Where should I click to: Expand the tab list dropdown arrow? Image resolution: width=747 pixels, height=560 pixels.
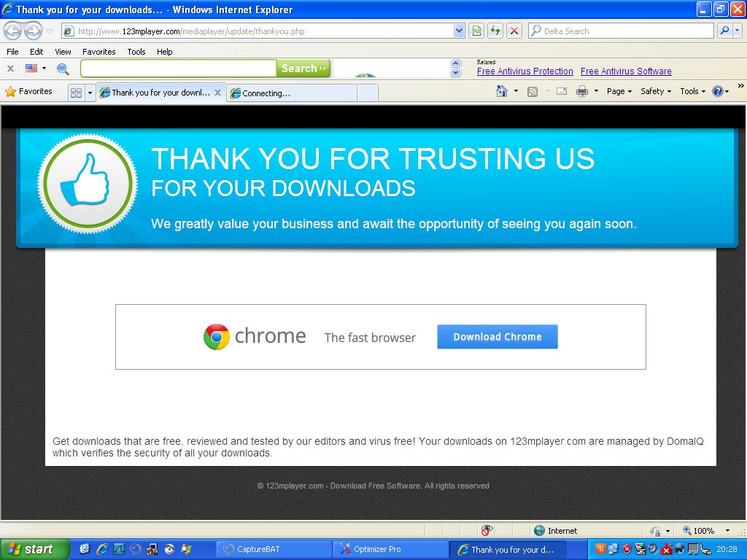[90, 93]
